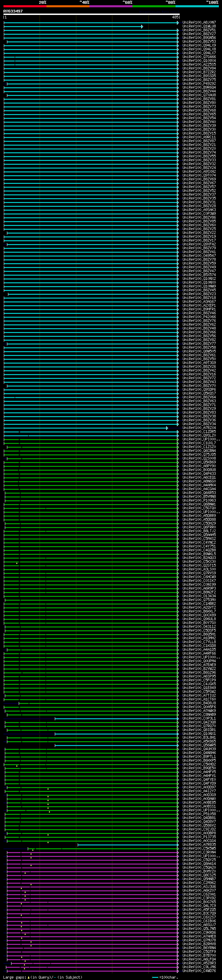Click the partial cyan bar for A7R835

(x=128, y=845)
